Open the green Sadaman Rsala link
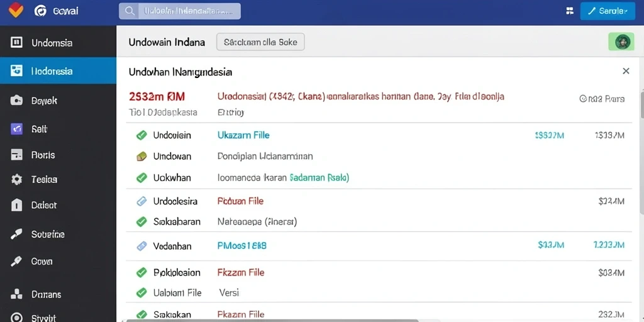This screenshot has height=322, width=644. pos(319,178)
